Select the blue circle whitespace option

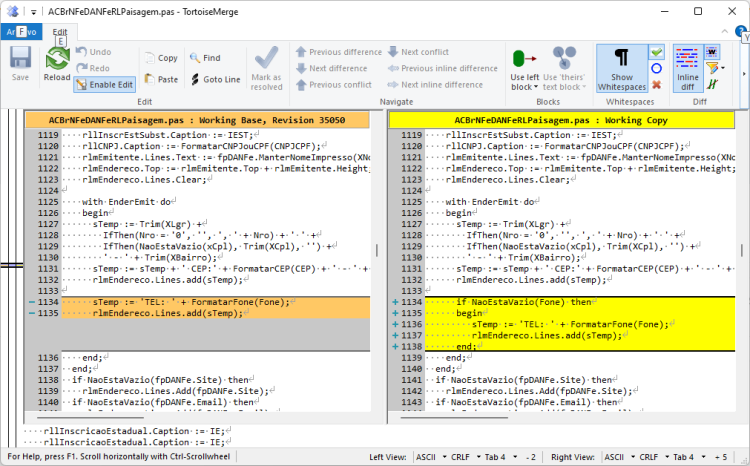coord(657,68)
